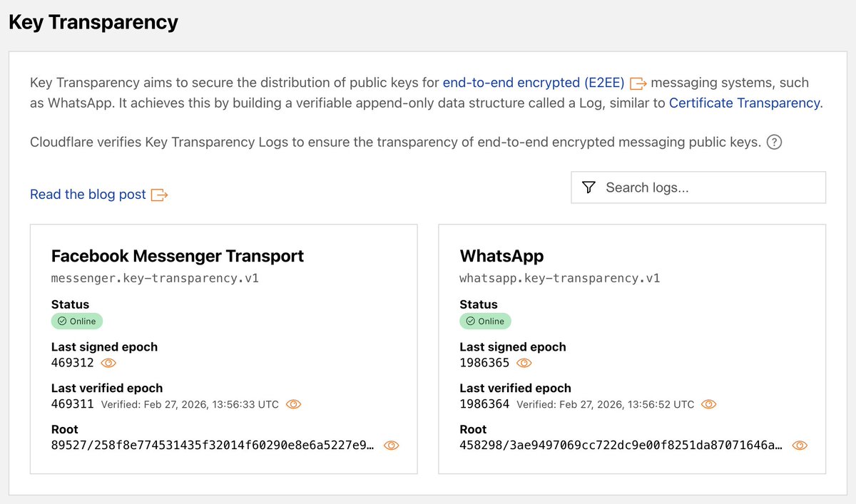Click external link icon after Read the blog post
This screenshot has height=504, width=856.
click(x=160, y=194)
